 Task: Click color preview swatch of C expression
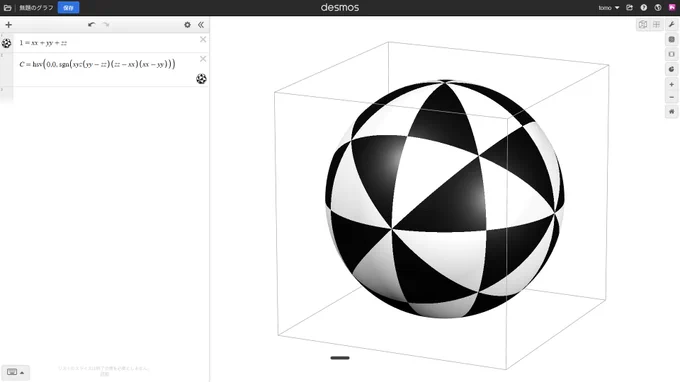(x=201, y=78)
